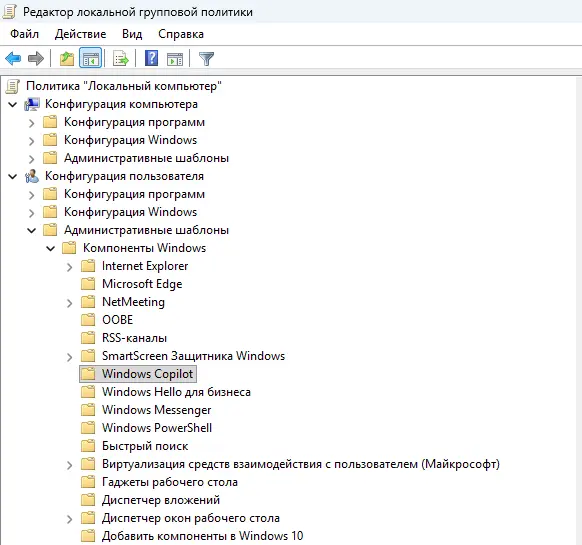The width and height of the screenshot is (582, 545).
Task: Click the Конфигурация пользователя user icon
Action: 32,176
